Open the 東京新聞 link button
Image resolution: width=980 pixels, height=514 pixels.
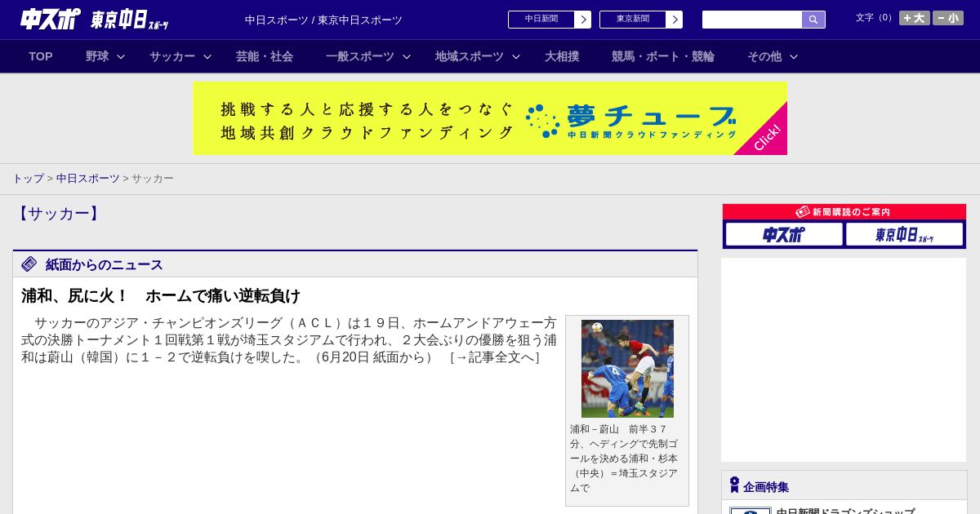tap(633, 20)
